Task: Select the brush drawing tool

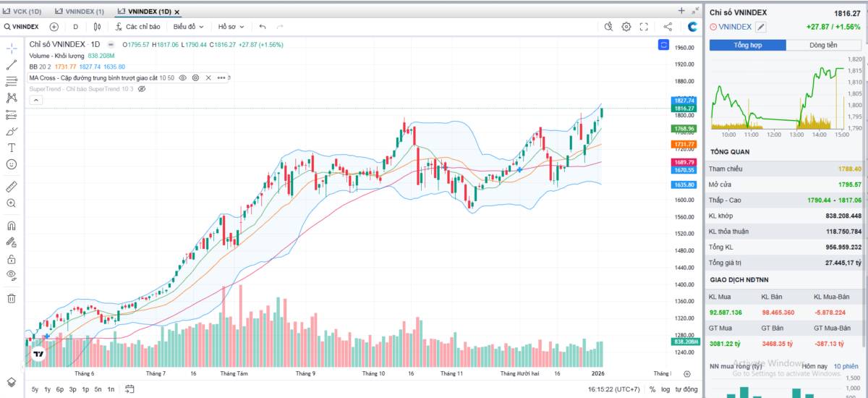Action: point(12,131)
